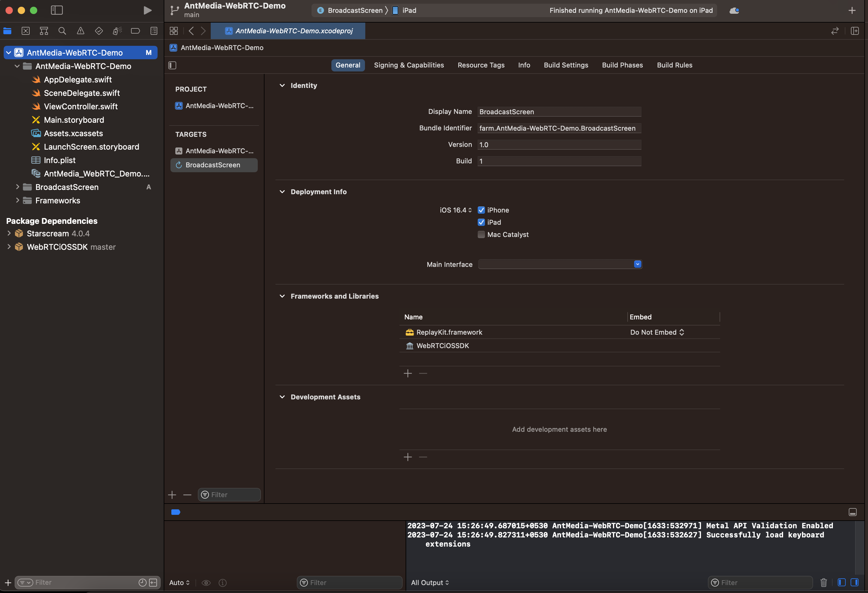Click the Display Name field

pyautogui.click(x=559, y=112)
